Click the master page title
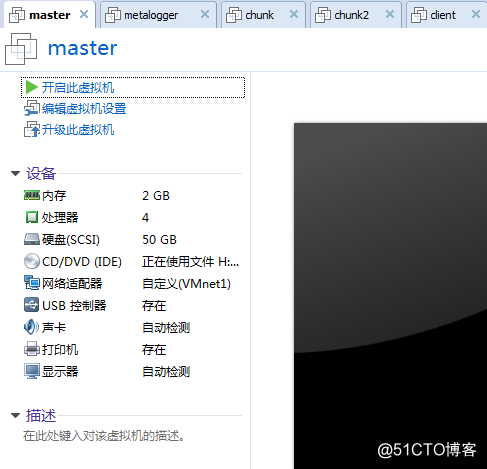Image resolution: width=487 pixels, height=469 pixels. click(x=82, y=48)
